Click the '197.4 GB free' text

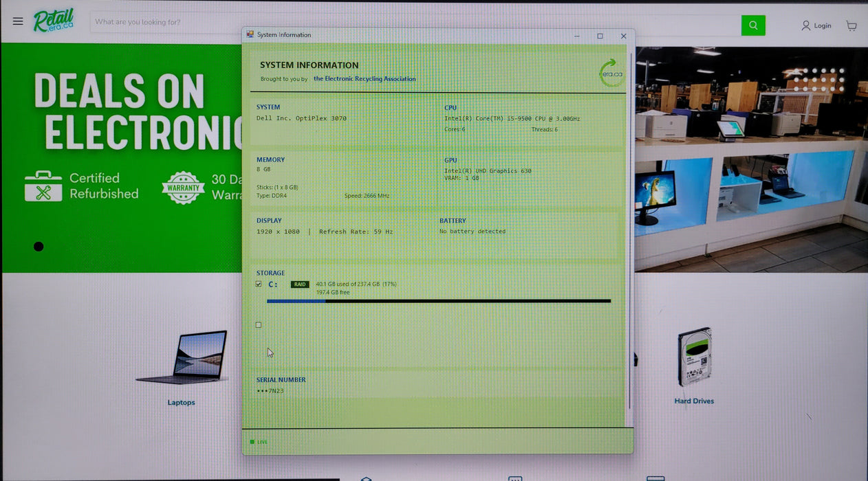pos(333,293)
